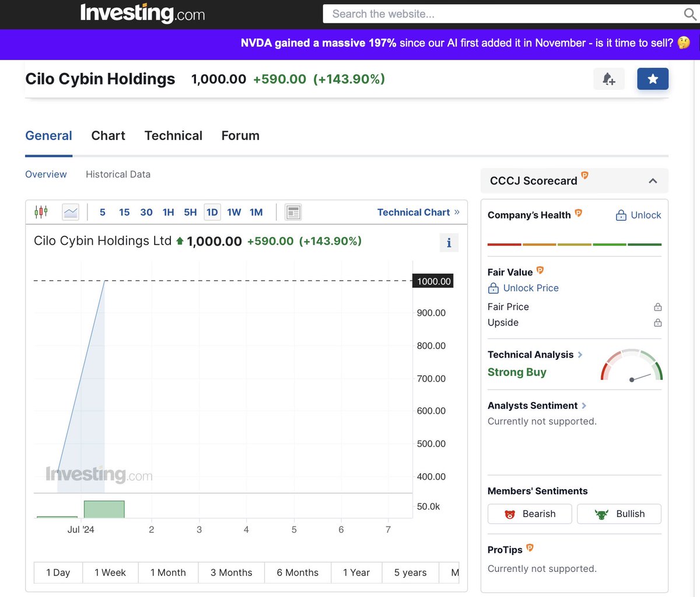The height and width of the screenshot is (597, 700).
Task: Vote Bearish sentiment
Action: tap(530, 514)
